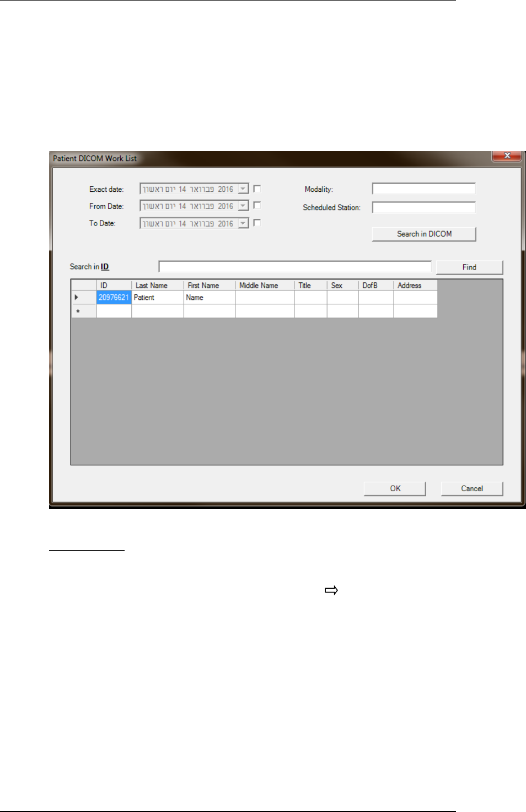
Task: Click the Search in ID text field
Action: click(295, 267)
